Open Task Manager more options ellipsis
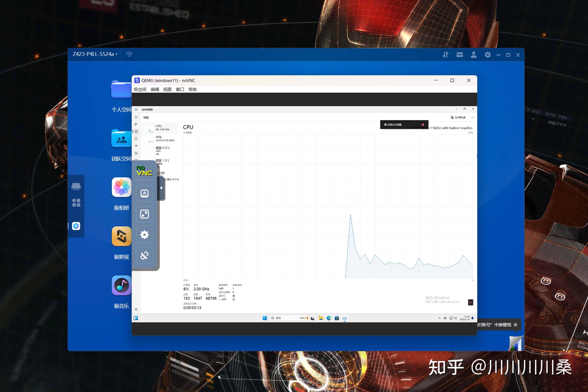The height and width of the screenshot is (392, 588). [x=473, y=117]
